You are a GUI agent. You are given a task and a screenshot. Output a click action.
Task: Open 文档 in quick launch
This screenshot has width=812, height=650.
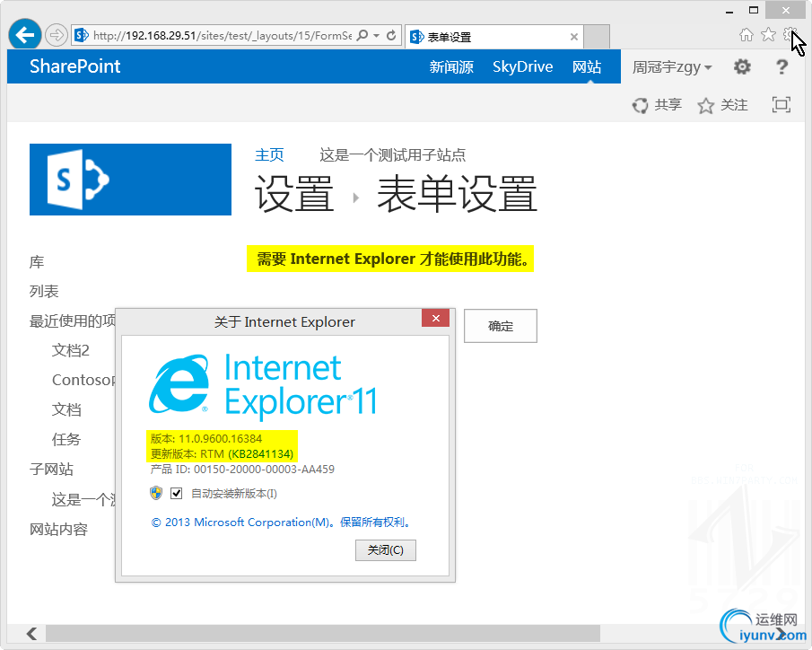click(66, 409)
